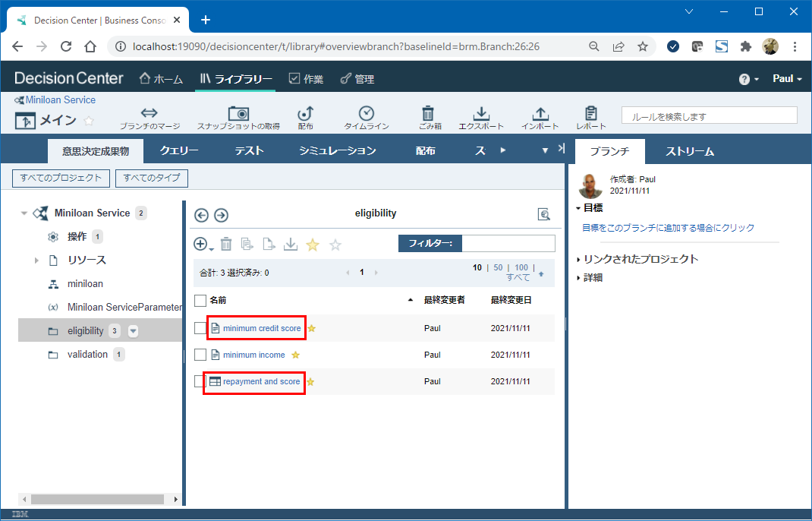This screenshot has width=812, height=521.
Task: Click the browser reload icon
Action: (66, 46)
